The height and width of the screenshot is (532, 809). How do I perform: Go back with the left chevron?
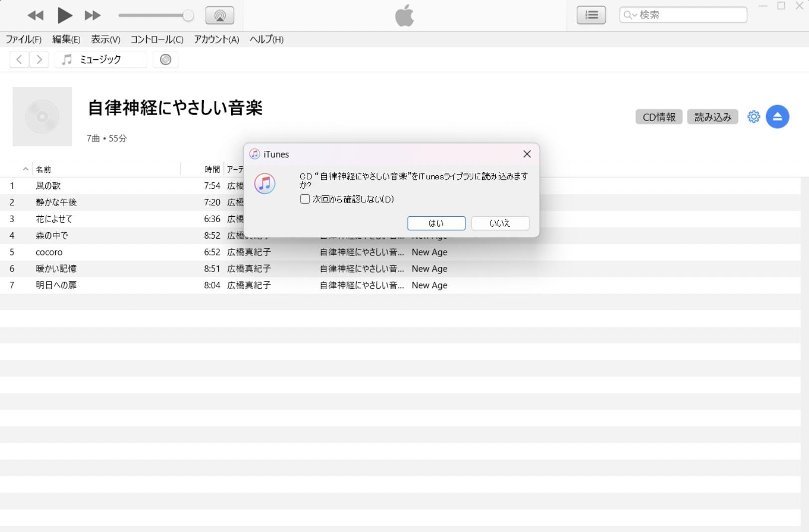(19, 60)
